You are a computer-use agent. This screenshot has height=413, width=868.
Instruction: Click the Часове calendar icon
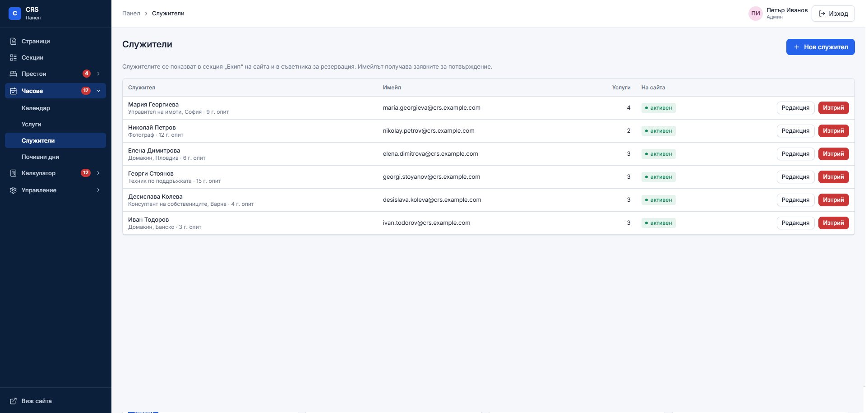(x=14, y=91)
